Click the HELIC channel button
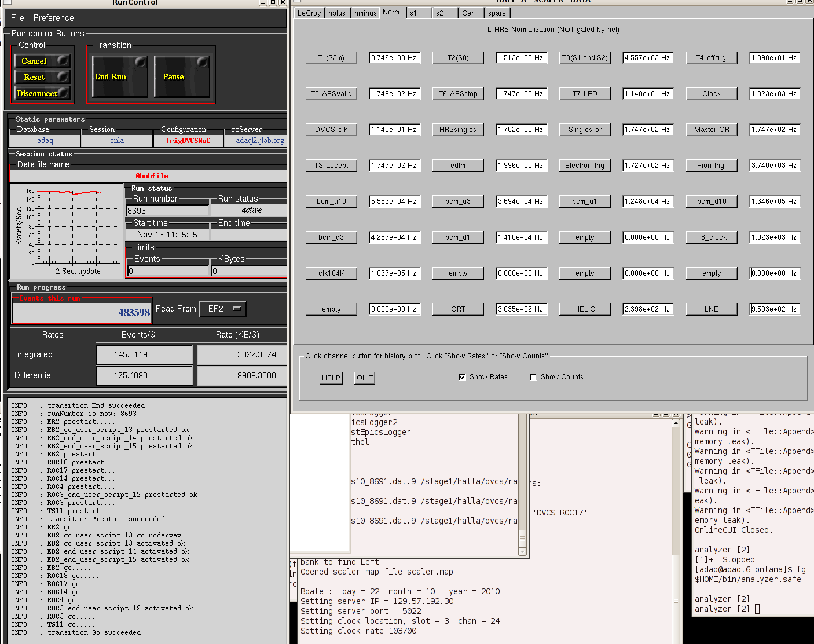Screen dimensions: 814x644 click(585, 309)
